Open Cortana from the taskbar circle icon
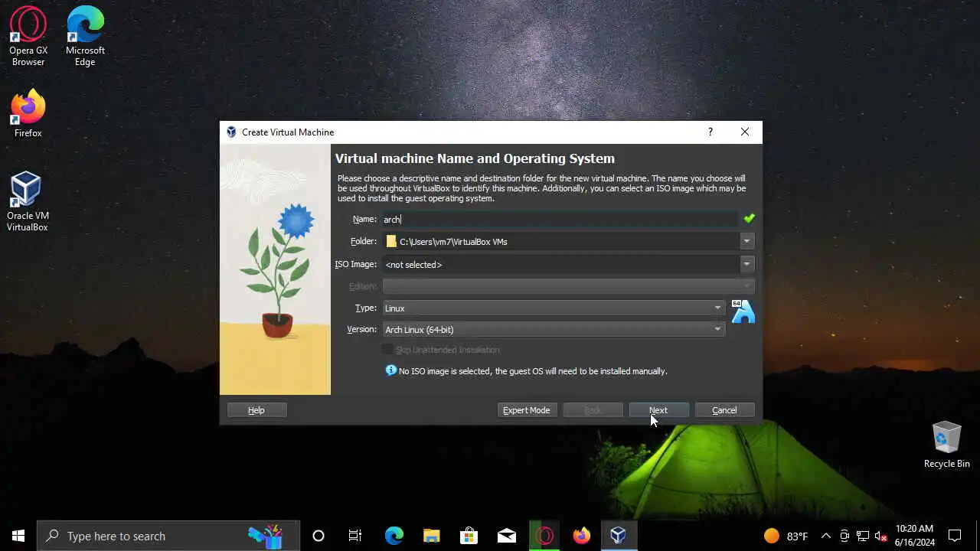Screen dimensions: 980x551 coord(318,536)
